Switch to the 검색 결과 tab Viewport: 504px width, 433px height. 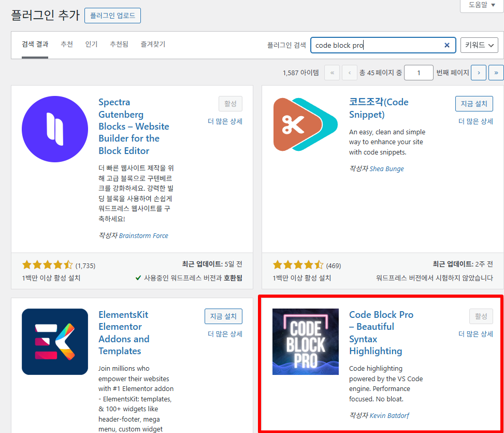pos(35,44)
